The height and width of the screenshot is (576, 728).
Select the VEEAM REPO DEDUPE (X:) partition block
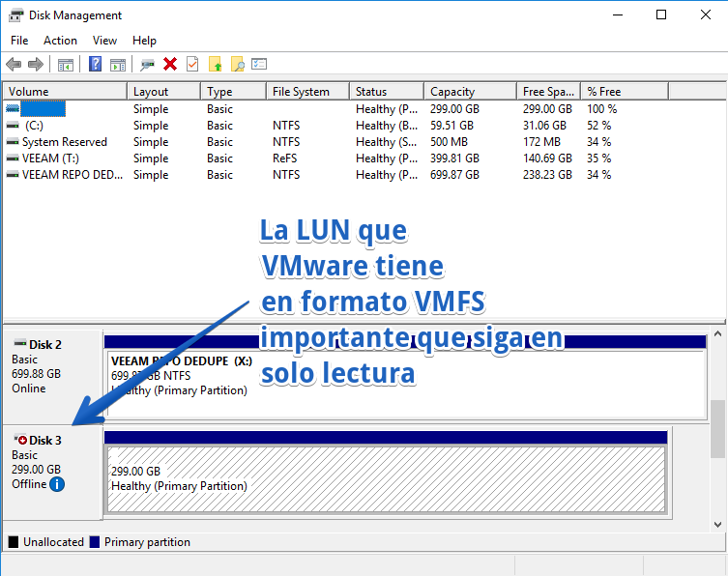point(406,384)
